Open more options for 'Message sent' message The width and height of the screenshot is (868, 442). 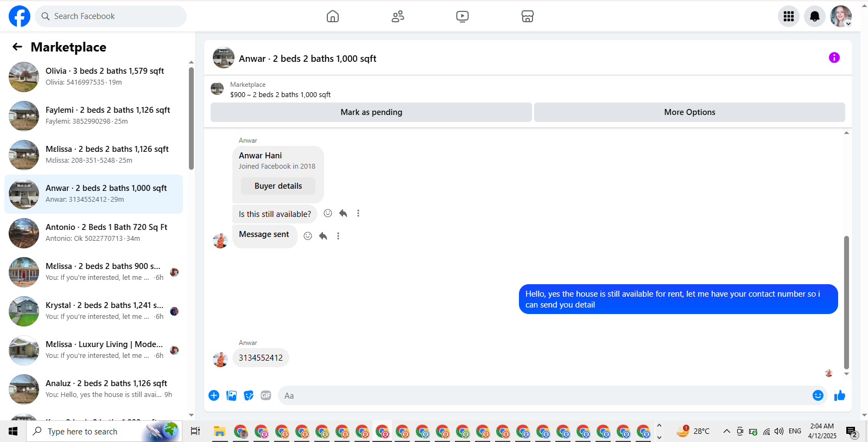click(x=338, y=236)
